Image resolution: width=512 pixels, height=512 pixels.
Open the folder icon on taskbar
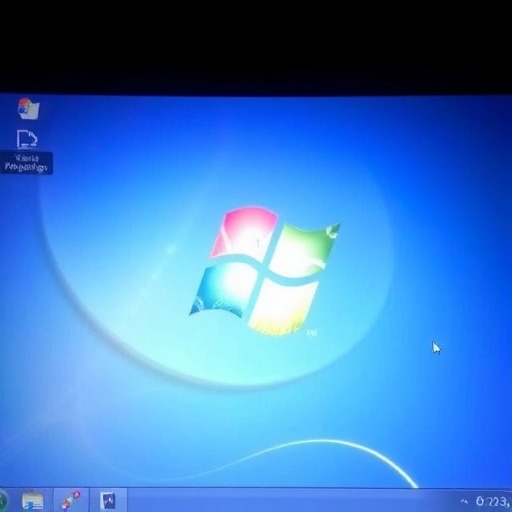[32, 501]
